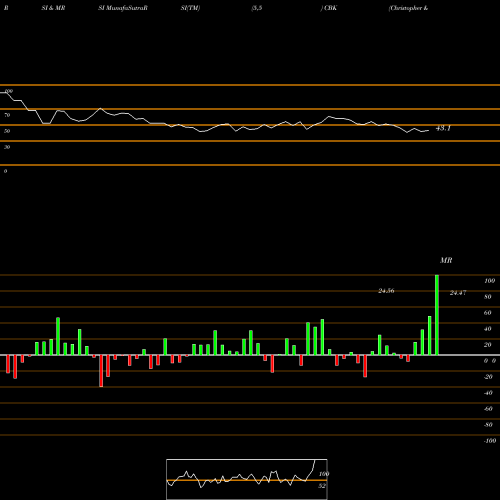Click the 52 label in the mini chart
This screenshot has width=500, height=500.
(322, 486)
